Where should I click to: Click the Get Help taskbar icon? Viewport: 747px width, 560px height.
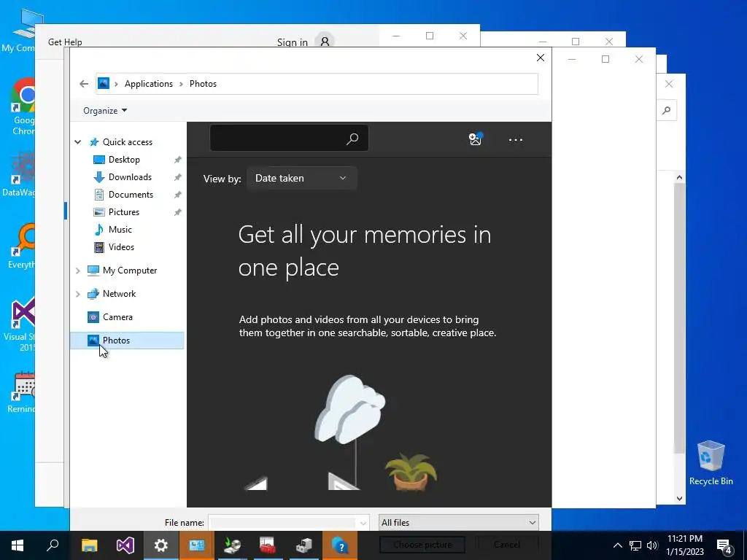(340, 545)
